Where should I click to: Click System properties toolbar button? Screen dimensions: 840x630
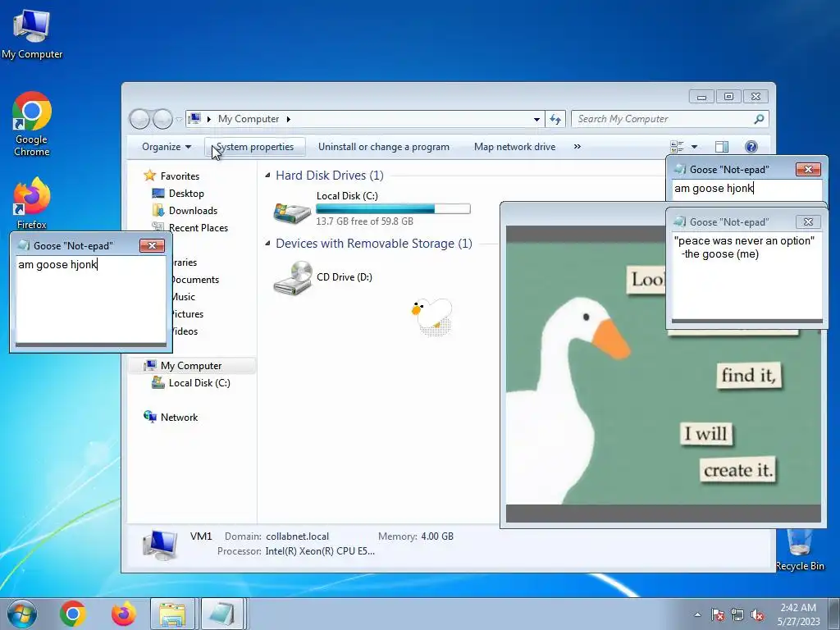click(255, 147)
